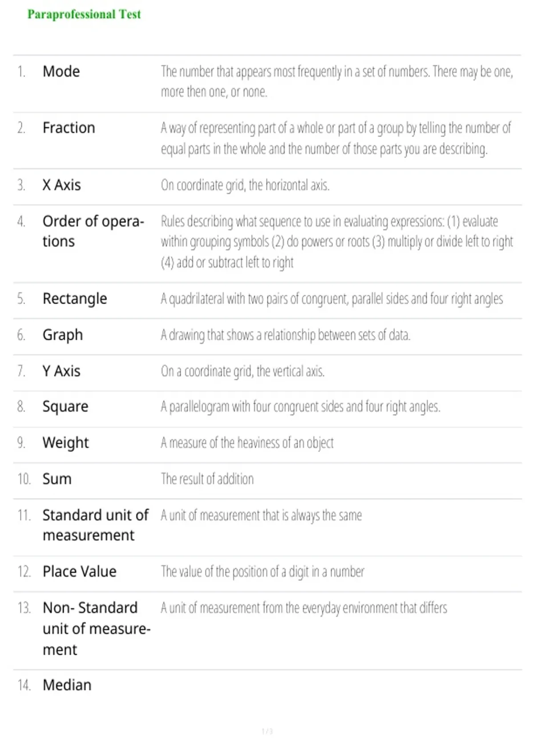Click the Place Value term
The image size is (534, 756).
tap(80, 571)
